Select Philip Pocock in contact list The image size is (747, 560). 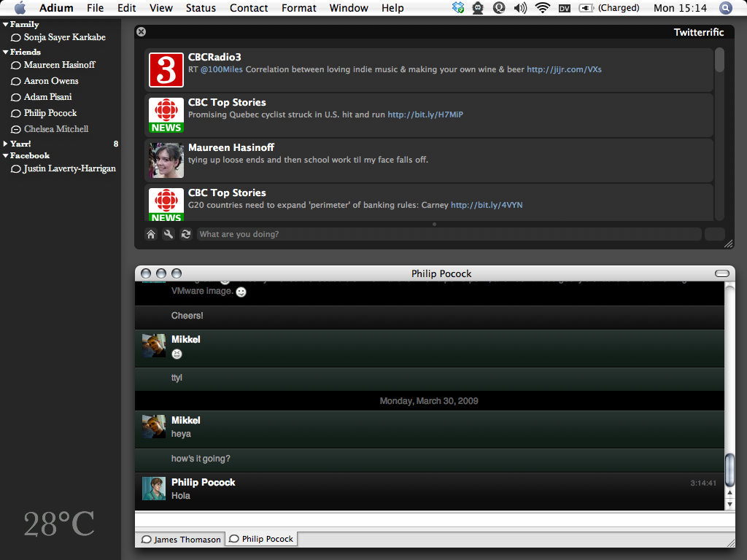(x=50, y=113)
